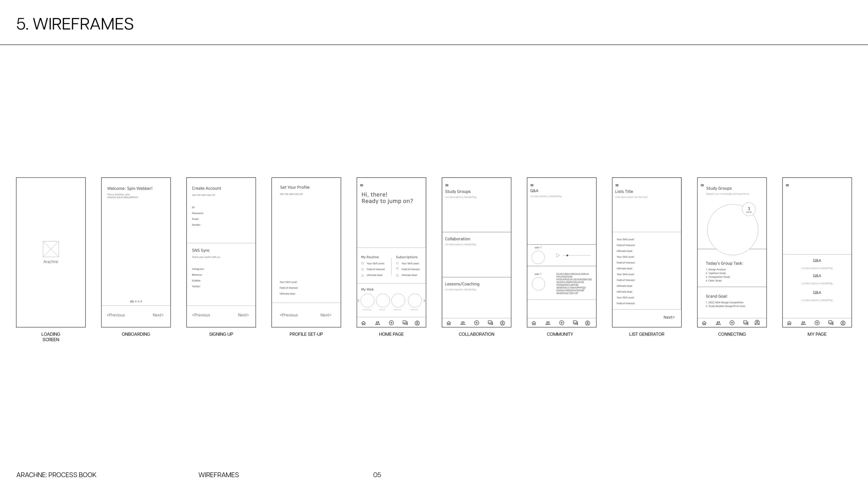Select the Profile icon in bottom nav bar
The height and width of the screenshot is (488, 868).
coord(417,322)
